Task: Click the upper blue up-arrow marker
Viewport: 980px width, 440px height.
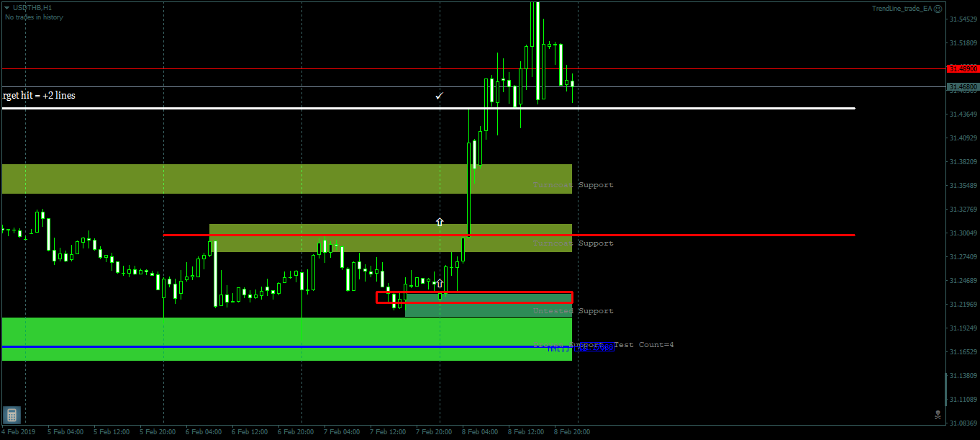Action: point(440,222)
